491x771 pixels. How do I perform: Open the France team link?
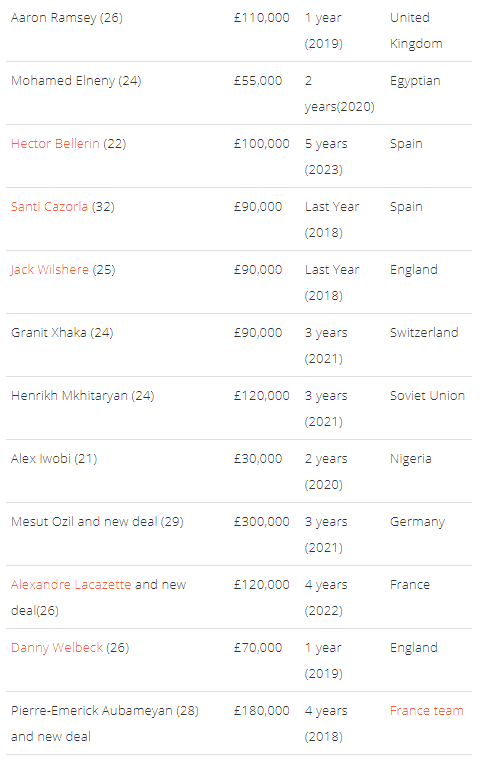point(427,710)
